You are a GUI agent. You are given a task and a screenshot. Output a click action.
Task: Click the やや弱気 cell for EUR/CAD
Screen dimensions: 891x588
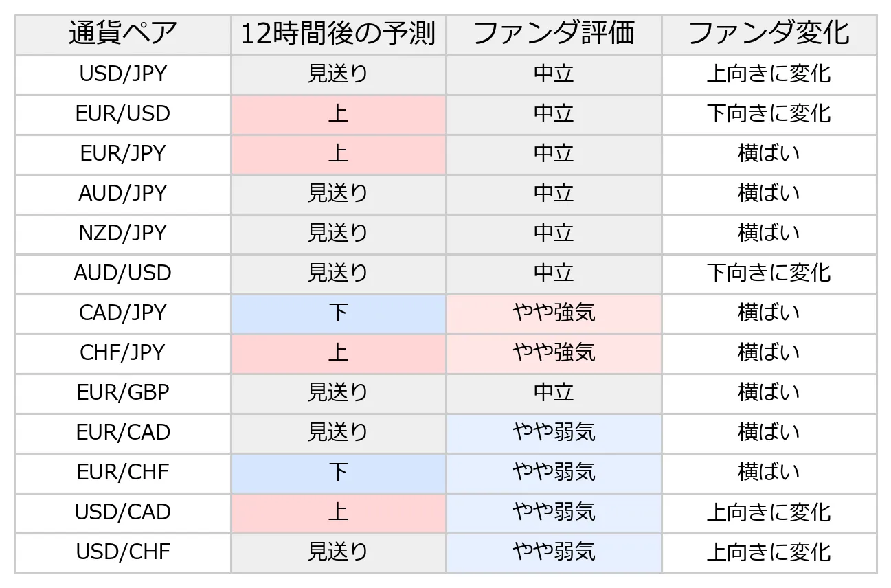554,432
